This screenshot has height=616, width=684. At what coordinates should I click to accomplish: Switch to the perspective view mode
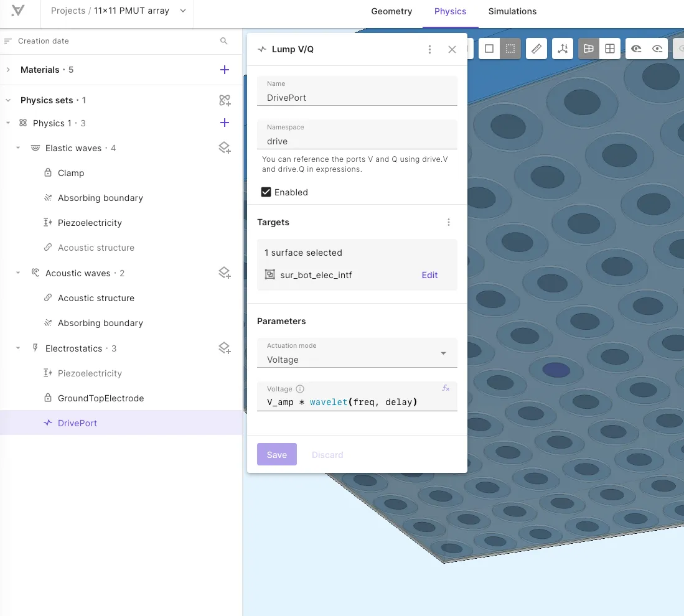589,49
